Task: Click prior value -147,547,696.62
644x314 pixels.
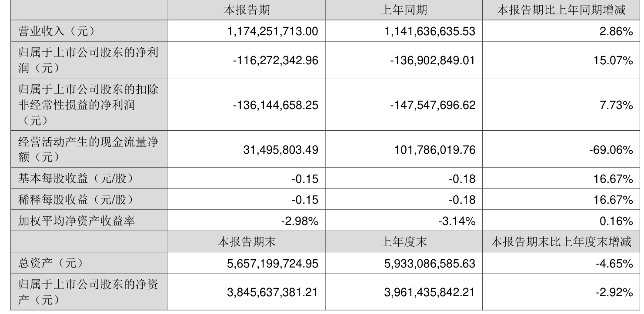Action: [x=433, y=105]
